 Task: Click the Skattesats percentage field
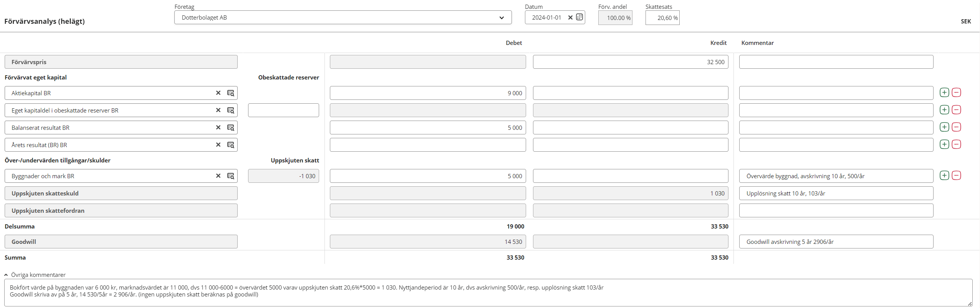point(662,18)
